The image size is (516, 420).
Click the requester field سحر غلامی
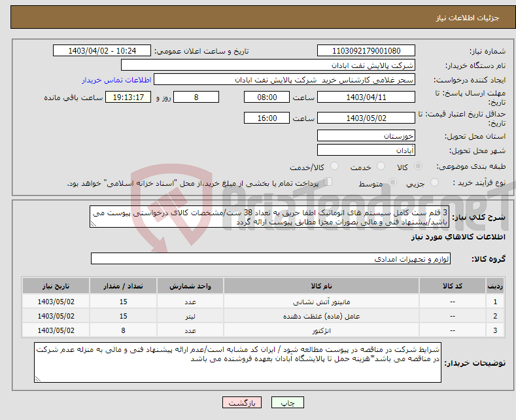point(284,80)
